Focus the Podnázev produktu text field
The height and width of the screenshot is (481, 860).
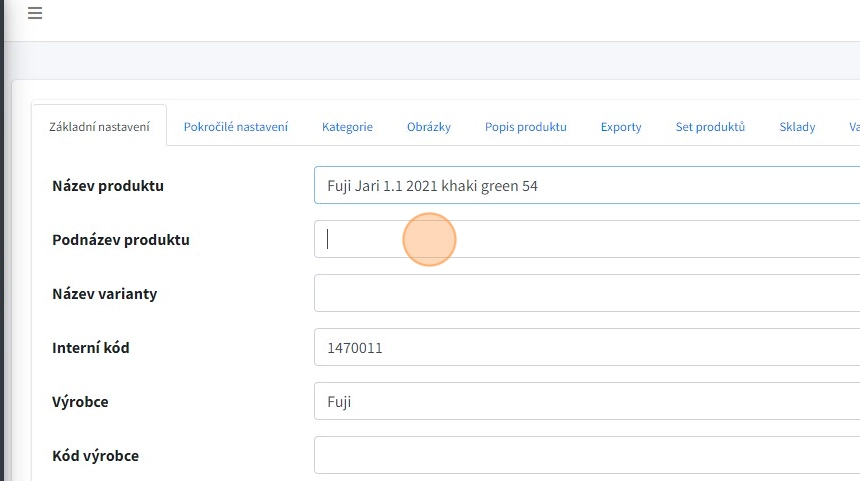(586, 239)
